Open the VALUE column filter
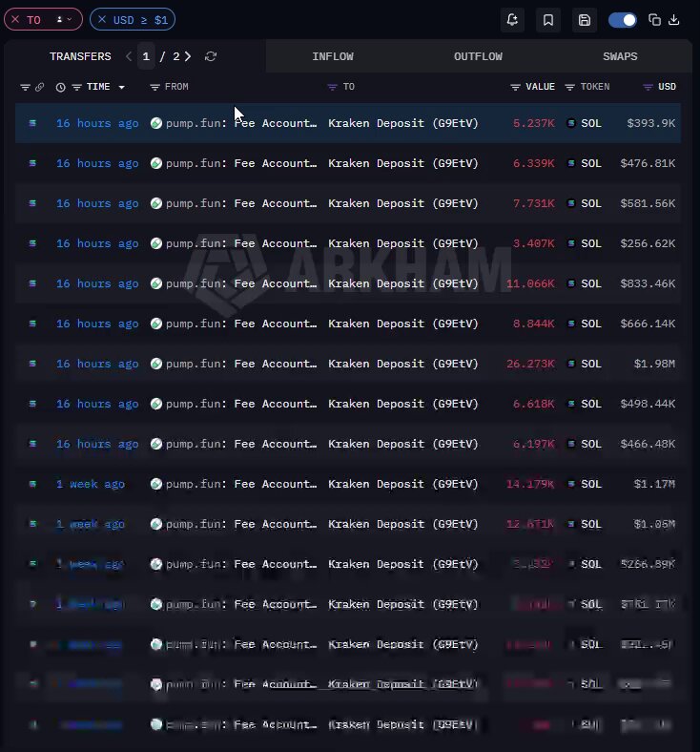The width and height of the screenshot is (700, 752). [515, 87]
